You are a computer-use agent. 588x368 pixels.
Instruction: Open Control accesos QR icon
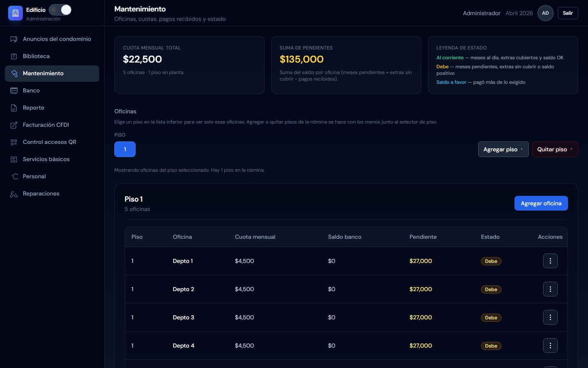[14, 142]
